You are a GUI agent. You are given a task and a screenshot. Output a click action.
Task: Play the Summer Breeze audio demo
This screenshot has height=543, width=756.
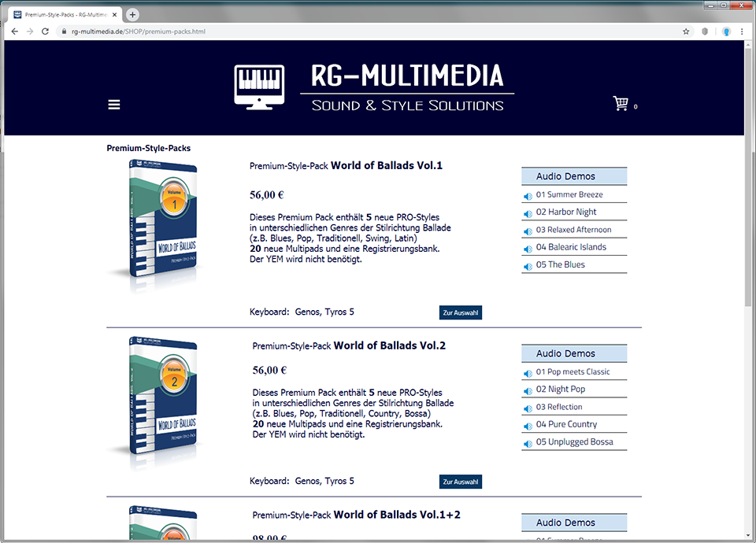point(561,194)
